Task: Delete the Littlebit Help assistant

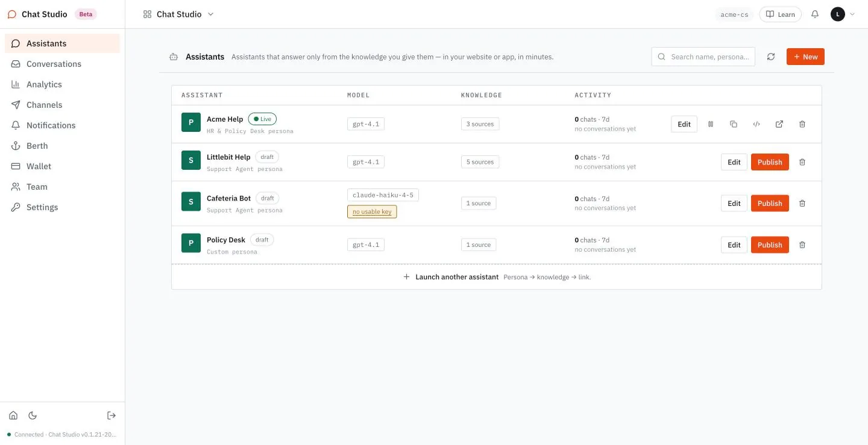Action: (x=802, y=162)
